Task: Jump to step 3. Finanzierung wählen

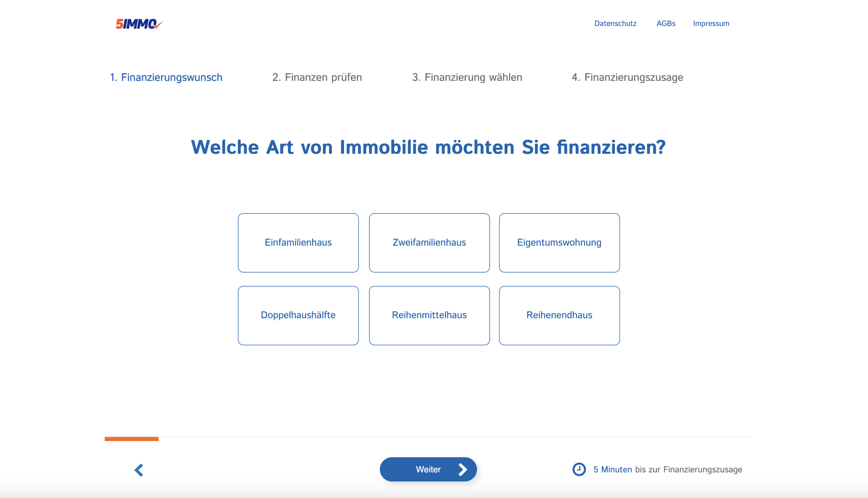Action: pyautogui.click(x=467, y=77)
